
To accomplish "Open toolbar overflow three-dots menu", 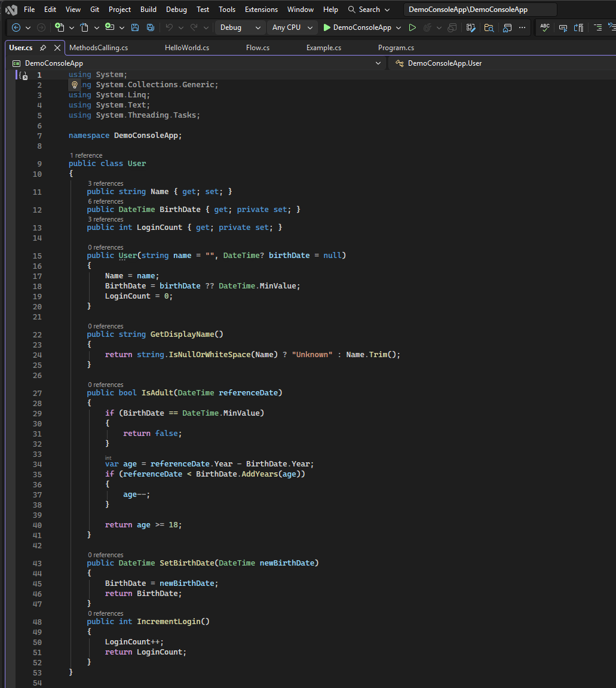I will 522,27.
